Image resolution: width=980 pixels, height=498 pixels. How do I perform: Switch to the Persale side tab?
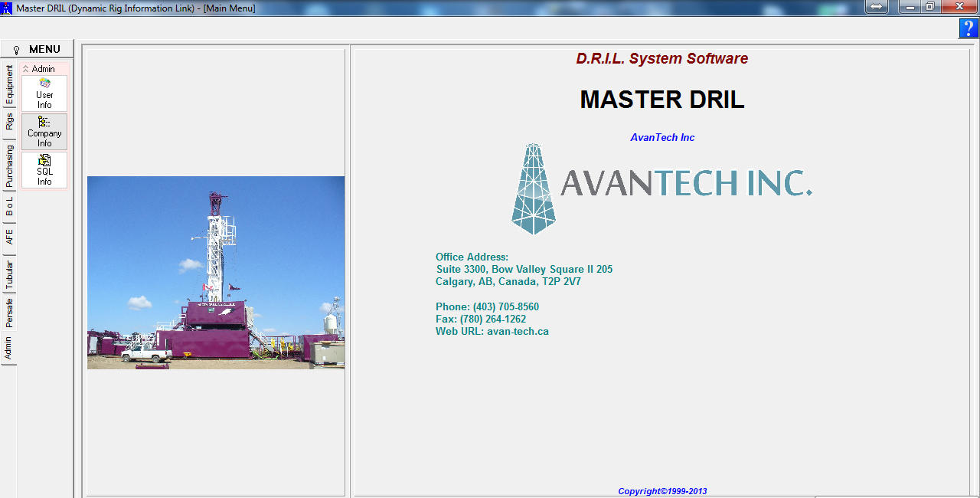point(9,313)
